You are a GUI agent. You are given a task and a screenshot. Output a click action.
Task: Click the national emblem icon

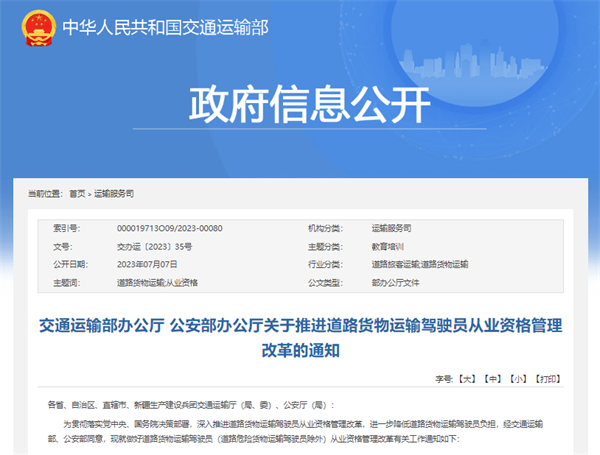[x=39, y=28]
